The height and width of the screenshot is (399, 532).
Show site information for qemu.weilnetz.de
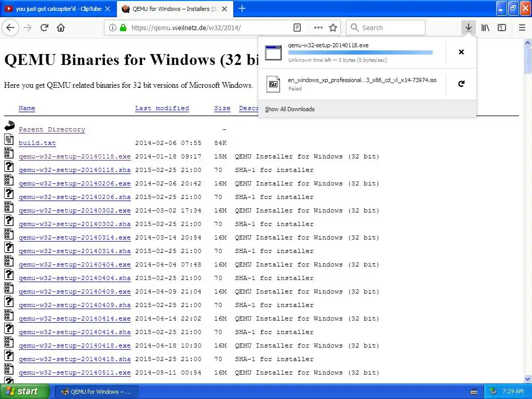pyautogui.click(x=113, y=28)
